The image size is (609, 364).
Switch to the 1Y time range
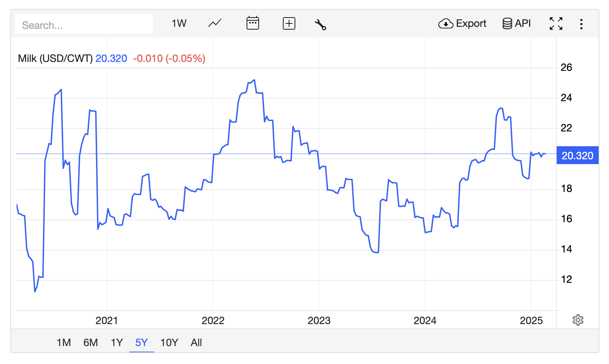pos(117,343)
